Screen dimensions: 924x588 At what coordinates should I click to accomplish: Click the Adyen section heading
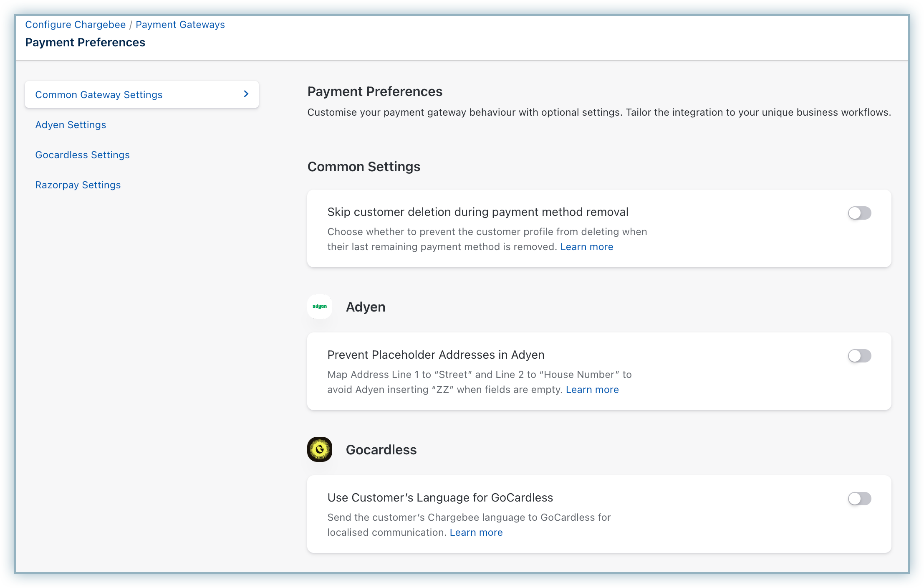(365, 307)
